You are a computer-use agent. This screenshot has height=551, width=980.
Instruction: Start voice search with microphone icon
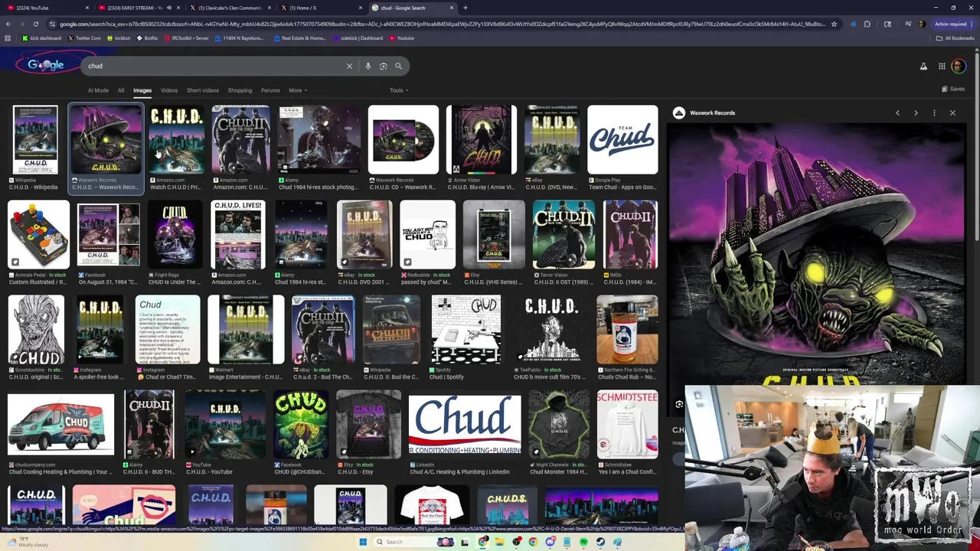pyautogui.click(x=368, y=66)
